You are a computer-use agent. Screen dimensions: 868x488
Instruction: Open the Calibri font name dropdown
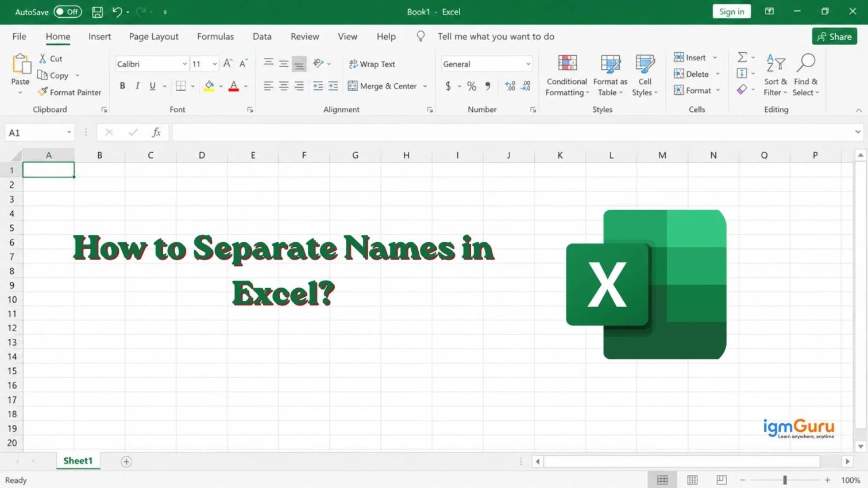coord(184,64)
